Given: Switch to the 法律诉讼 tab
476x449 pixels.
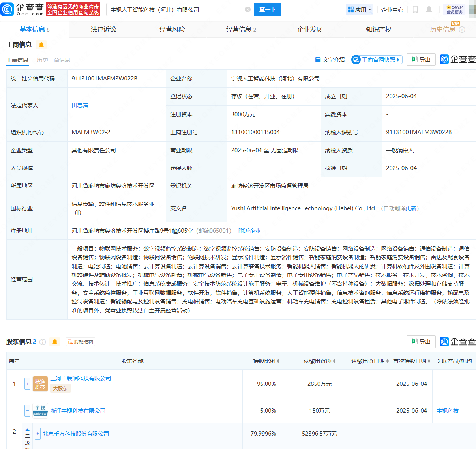Looking at the screenshot, I should (103, 30).
